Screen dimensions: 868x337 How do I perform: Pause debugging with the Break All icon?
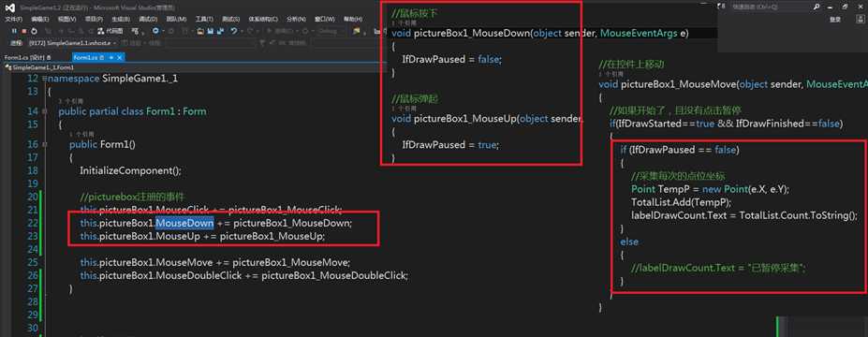14,31
